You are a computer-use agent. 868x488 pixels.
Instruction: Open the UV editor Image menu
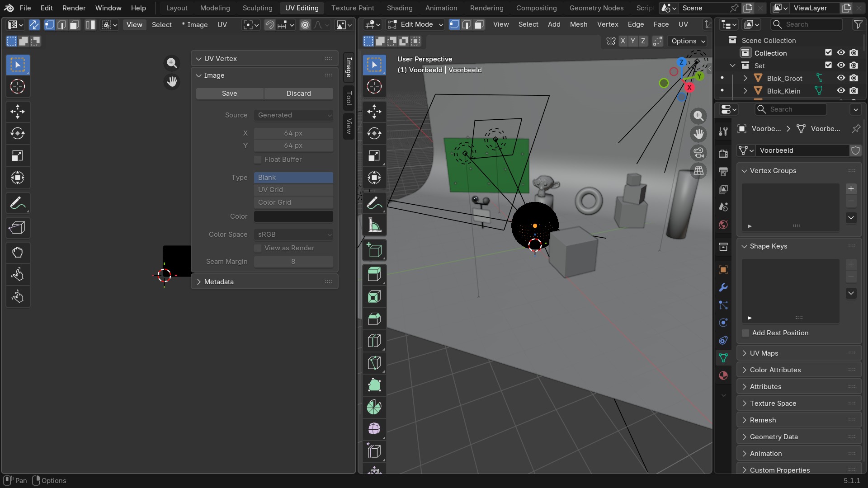point(195,25)
